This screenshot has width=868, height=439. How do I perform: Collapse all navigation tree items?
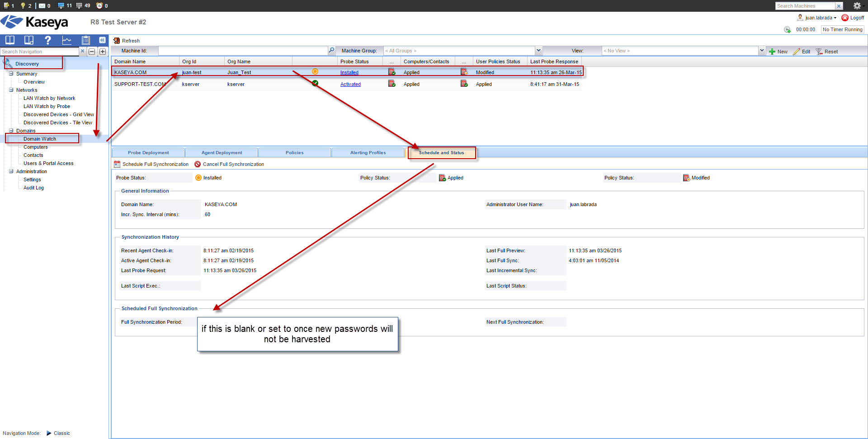point(92,52)
